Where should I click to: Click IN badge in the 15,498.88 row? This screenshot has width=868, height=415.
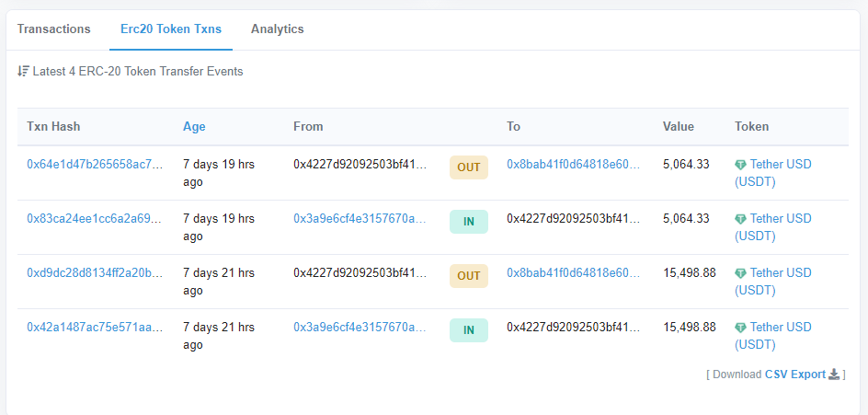pos(468,330)
